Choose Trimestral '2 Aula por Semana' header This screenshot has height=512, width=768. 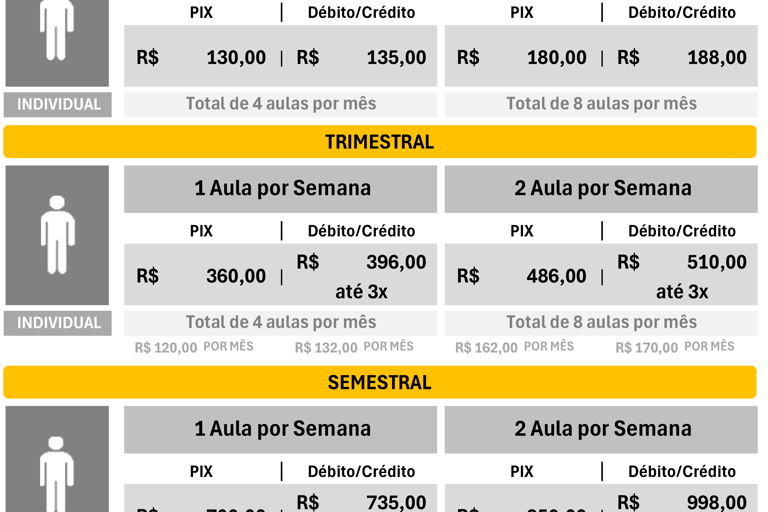pyautogui.click(x=601, y=189)
